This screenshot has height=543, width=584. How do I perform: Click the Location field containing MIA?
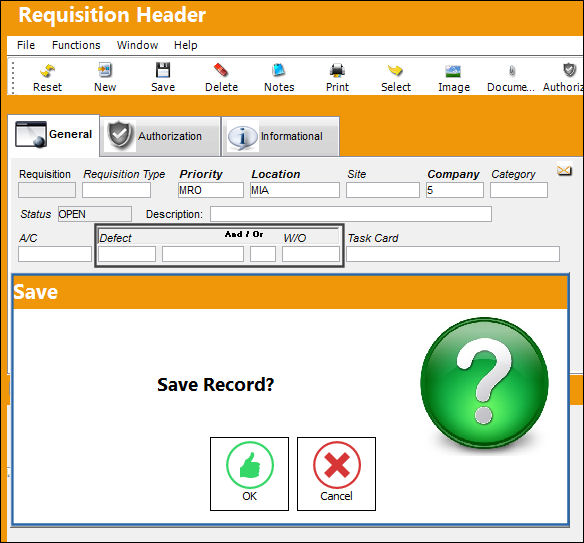[295, 190]
